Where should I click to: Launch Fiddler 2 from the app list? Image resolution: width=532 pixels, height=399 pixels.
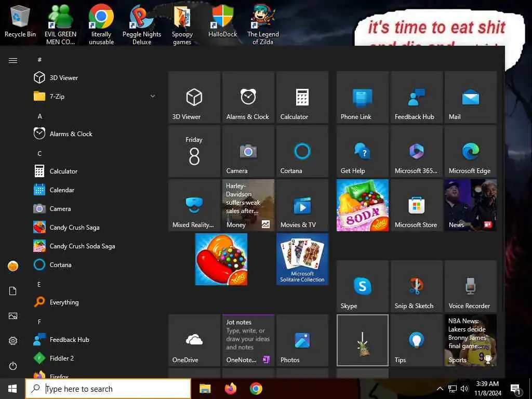pyautogui.click(x=95, y=358)
